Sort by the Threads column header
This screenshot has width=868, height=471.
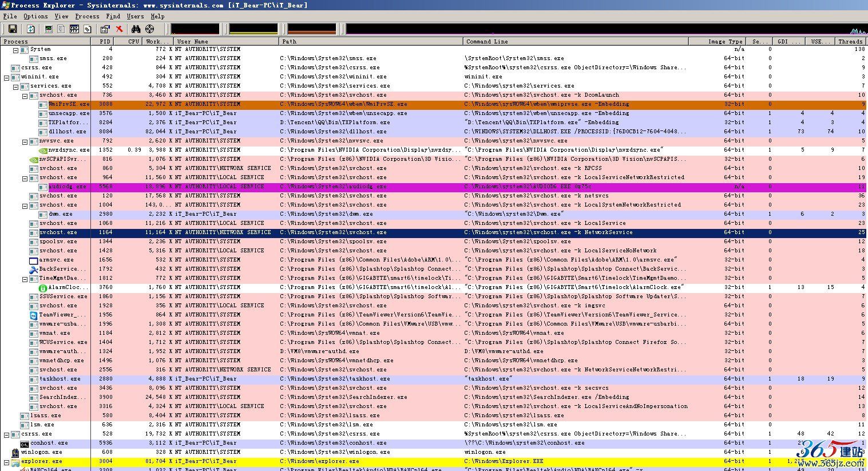click(850, 41)
